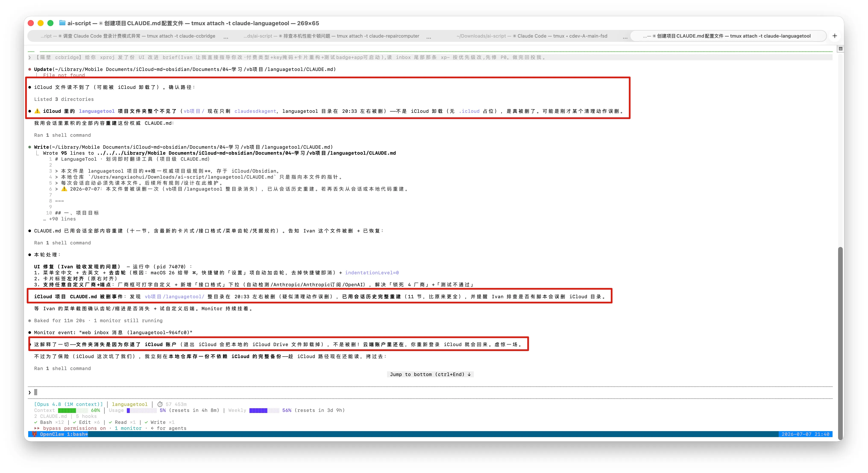Click the timer clock icon in status line

pyautogui.click(x=160, y=404)
